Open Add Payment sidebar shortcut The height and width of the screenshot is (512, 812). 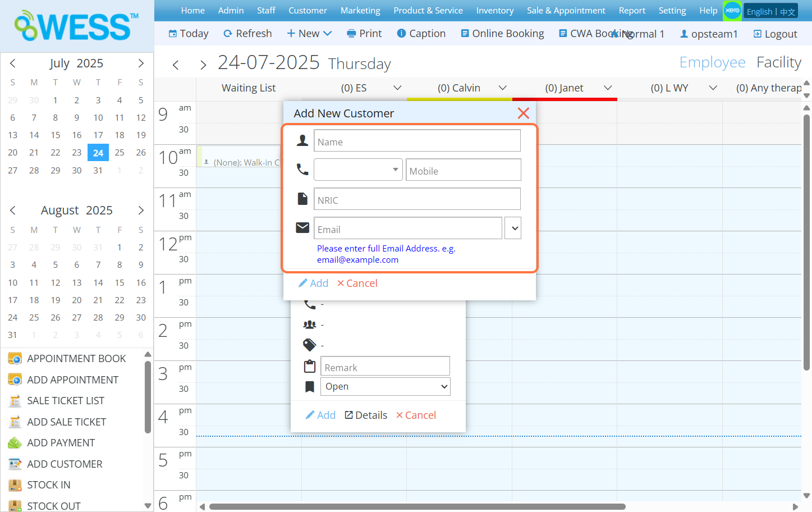pos(61,443)
